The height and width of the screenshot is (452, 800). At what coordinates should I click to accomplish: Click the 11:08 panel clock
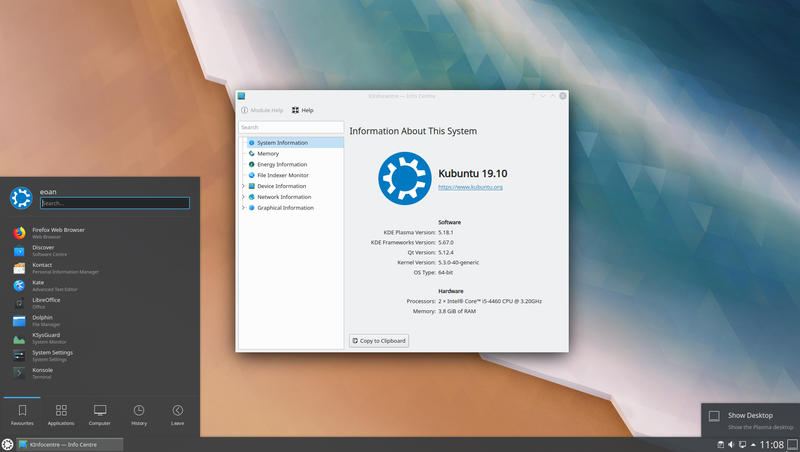[771, 445]
